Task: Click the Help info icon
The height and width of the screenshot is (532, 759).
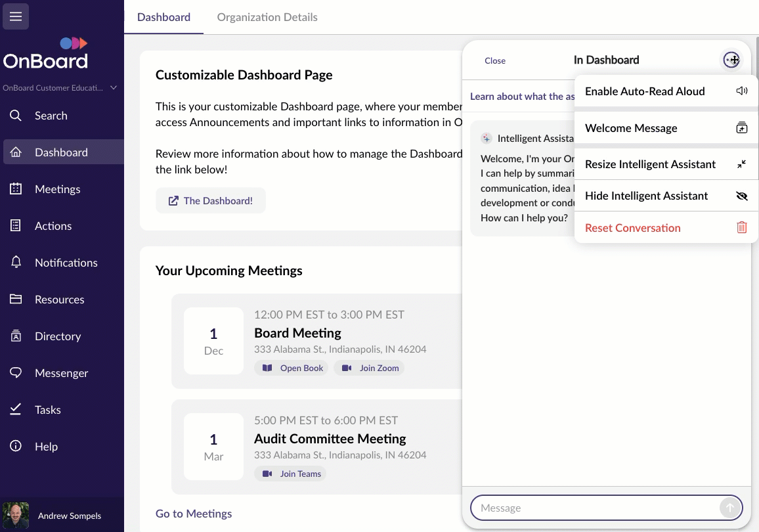Action: coord(16,447)
